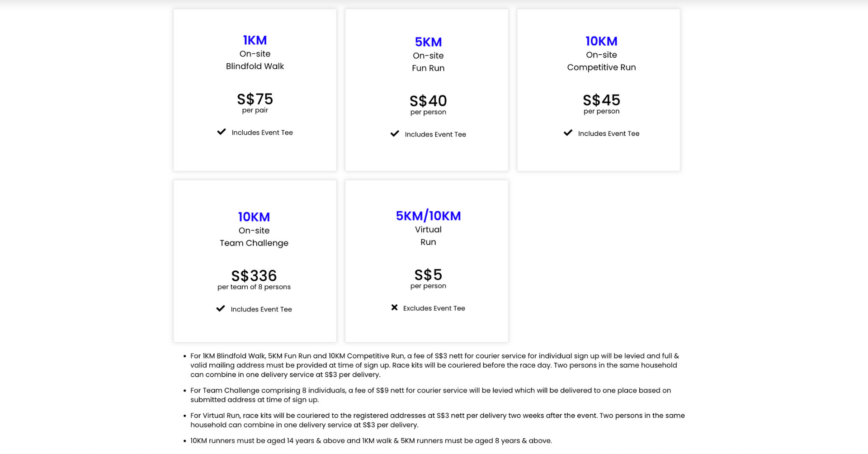This screenshot has height=454, width=868.
Task: Select the 10KM heading above Competitive Run
Action: [x=601, y=41]
